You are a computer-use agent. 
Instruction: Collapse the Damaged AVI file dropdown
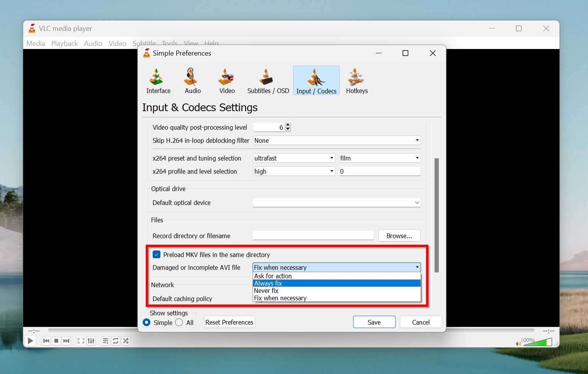point(337,267)
